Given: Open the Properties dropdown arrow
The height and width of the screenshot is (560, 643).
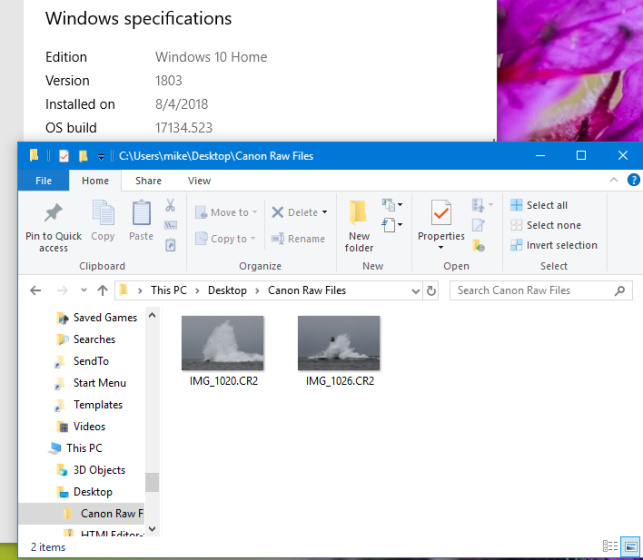Looking at the screenshot, I should click(441, 248).
